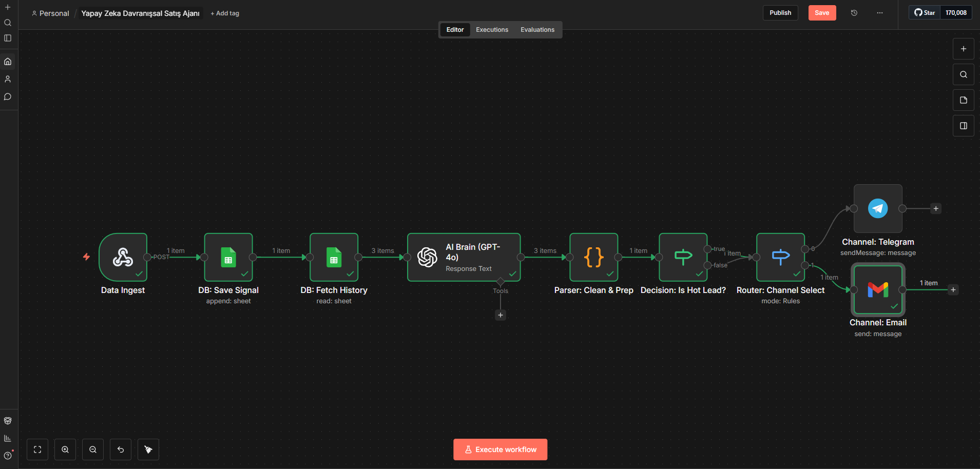This screenshot has width=980, height=469.
Task: Open help question mark icon
Action: (8, 456)
